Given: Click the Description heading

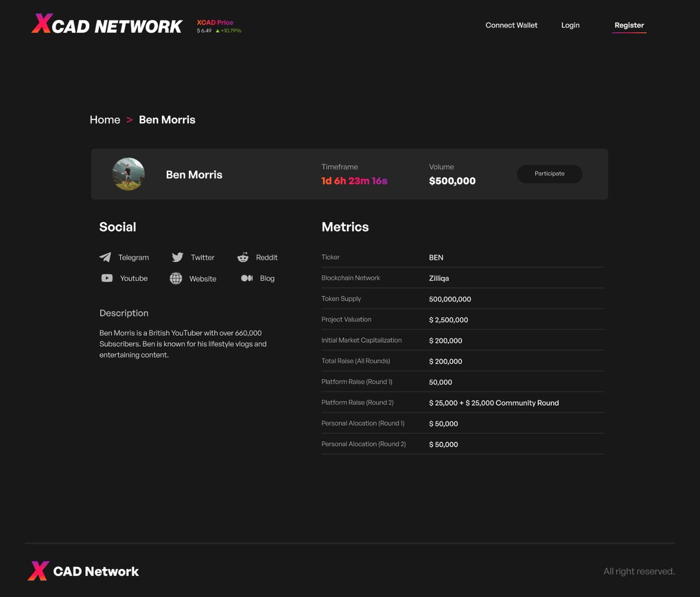Looking at the screenshot, I should point(124,313).
